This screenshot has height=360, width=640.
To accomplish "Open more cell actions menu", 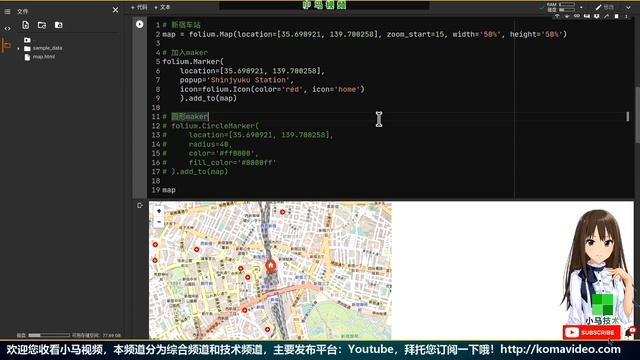I will point(627,16).
